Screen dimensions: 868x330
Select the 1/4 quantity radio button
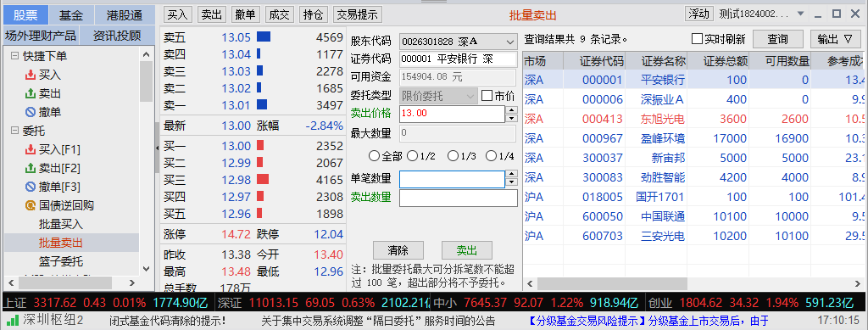491,156
